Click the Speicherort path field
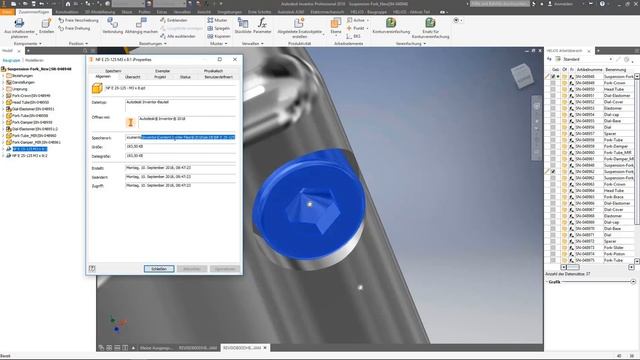640x360 pixels. 180,138
